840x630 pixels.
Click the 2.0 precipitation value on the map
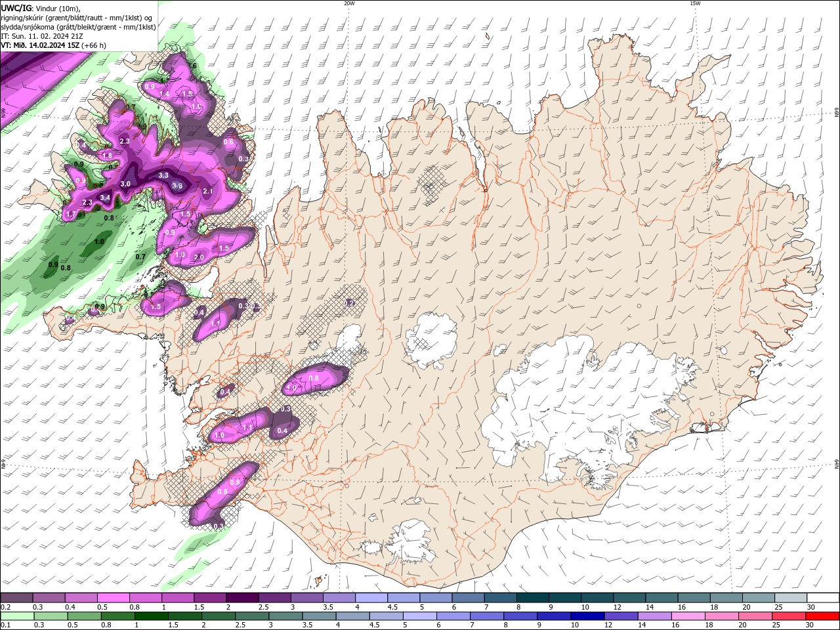click(199, 257)
